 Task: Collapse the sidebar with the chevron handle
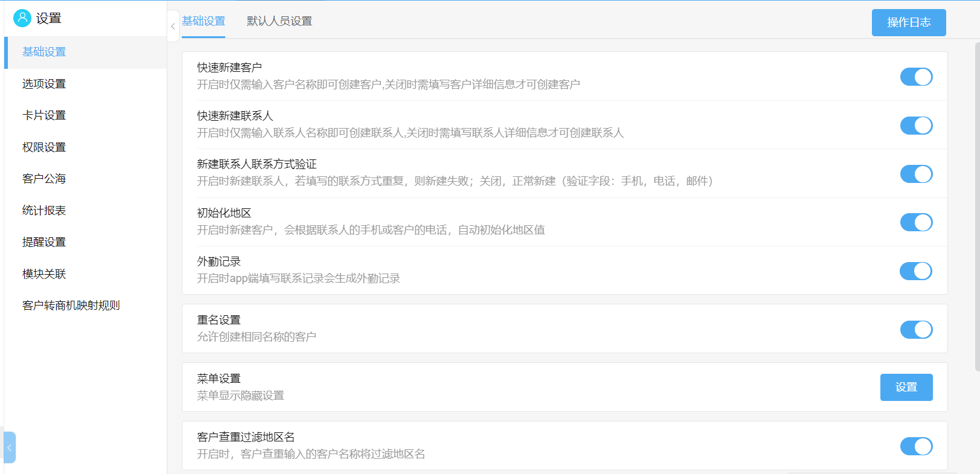[173, 26]
